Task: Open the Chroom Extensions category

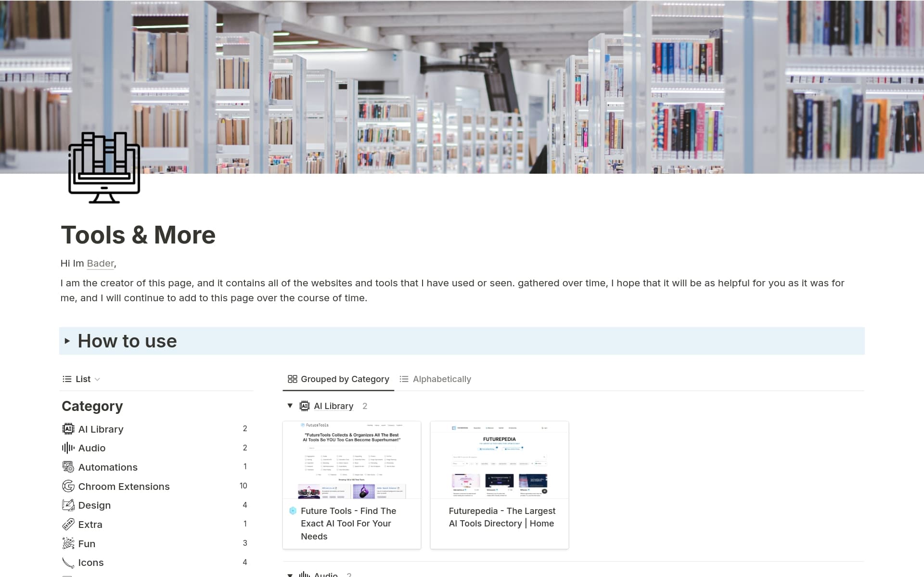Action: point(124,487)
